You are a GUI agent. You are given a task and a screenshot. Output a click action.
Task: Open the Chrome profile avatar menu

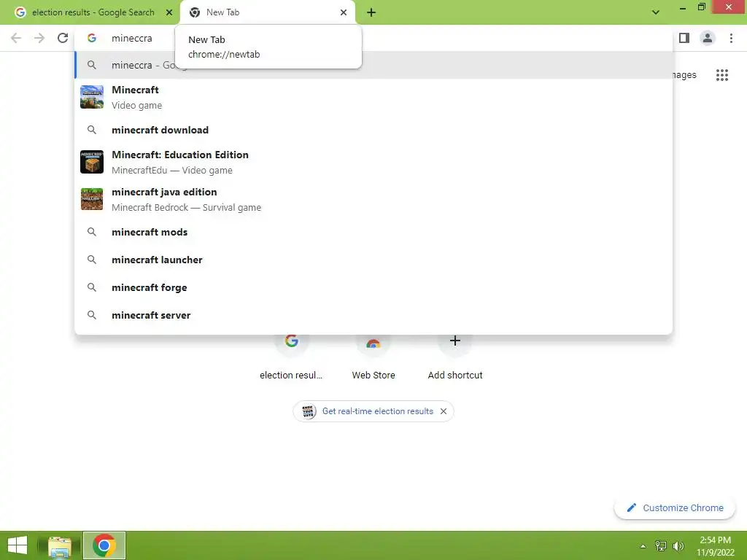coord(708,38)
